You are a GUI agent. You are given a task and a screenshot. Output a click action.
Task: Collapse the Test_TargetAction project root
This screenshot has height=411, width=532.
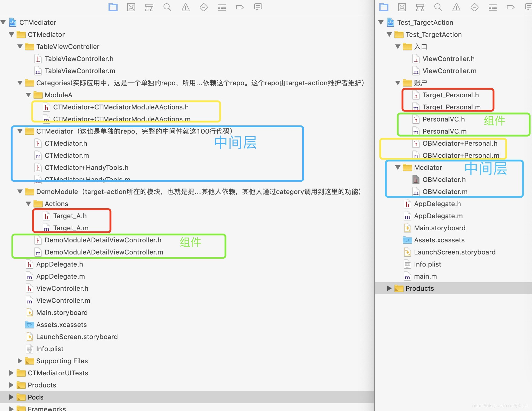click(381, 22)
